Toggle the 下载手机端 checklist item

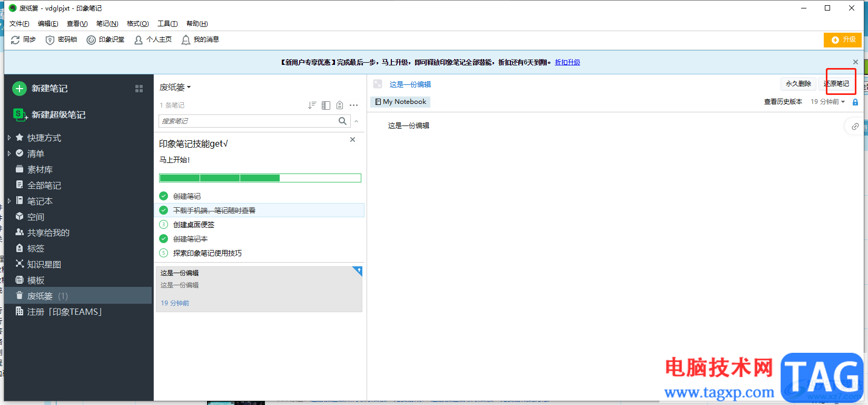tap(164, 210)
